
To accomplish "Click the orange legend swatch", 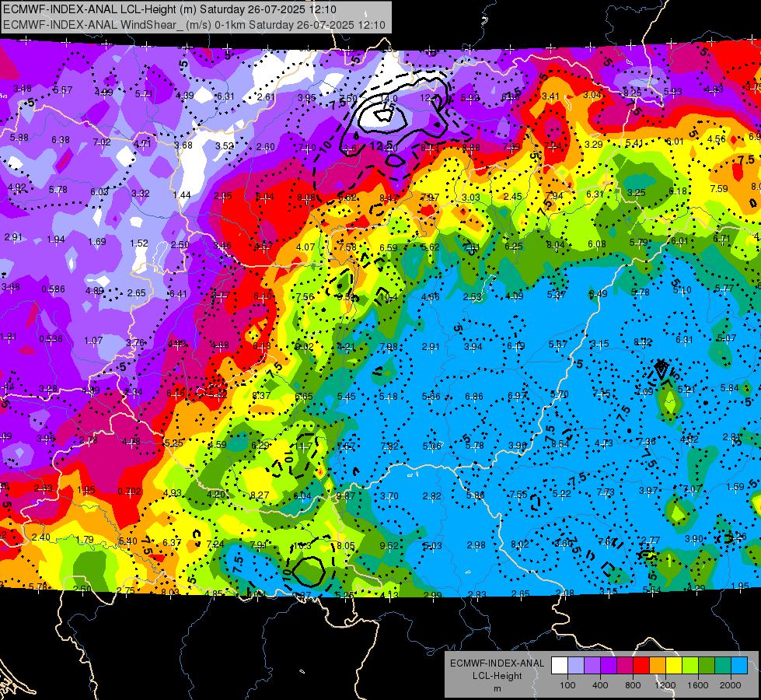I will click(658, 666).
